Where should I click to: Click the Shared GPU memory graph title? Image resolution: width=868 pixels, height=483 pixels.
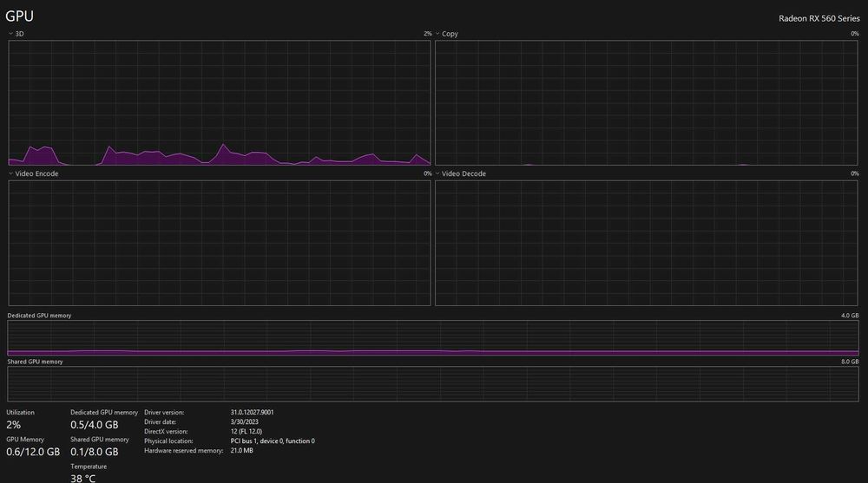point(35,362)
